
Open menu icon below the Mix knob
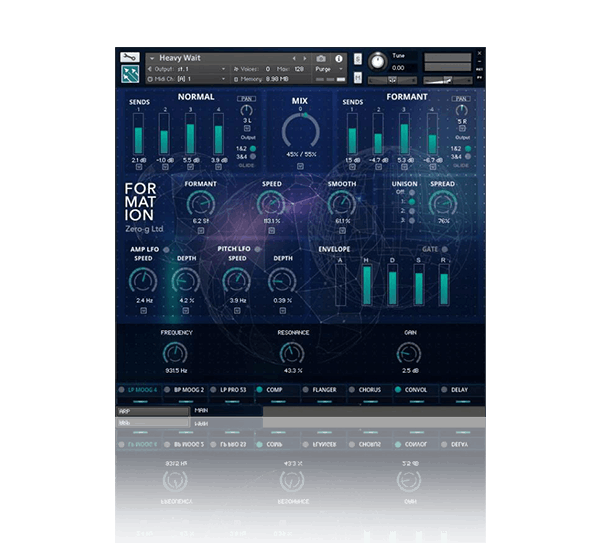(x=300, y=166)
